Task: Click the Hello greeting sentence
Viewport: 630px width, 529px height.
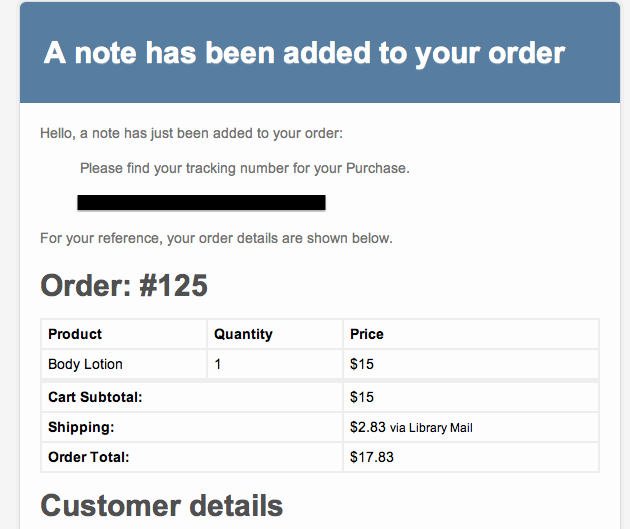Action: [x=191, y=133]
